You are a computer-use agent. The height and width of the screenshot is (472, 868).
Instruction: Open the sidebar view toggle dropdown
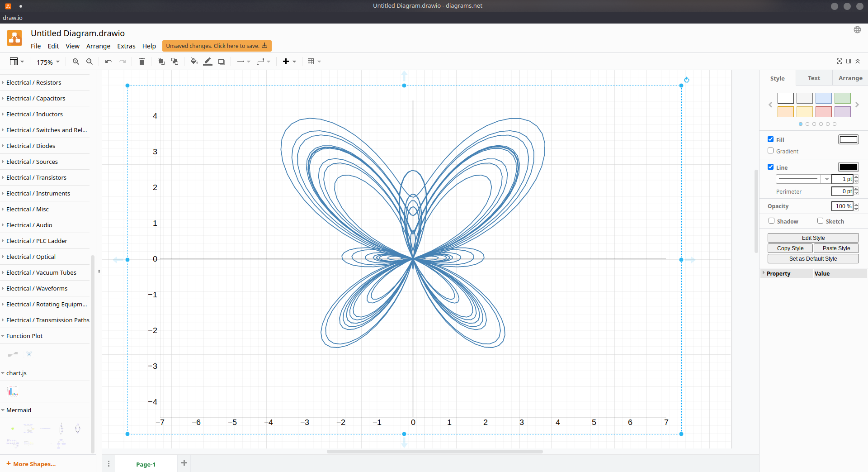(x=17, y=62)
